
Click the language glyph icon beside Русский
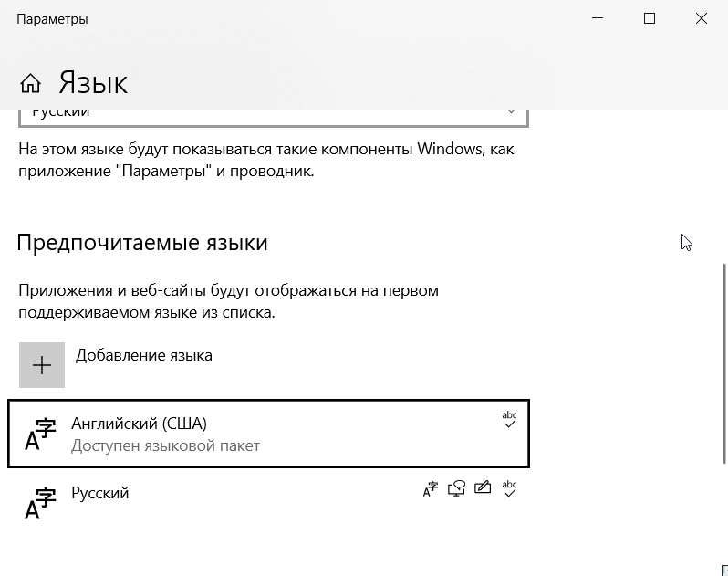pyautogui.click(x=40, y=503)
